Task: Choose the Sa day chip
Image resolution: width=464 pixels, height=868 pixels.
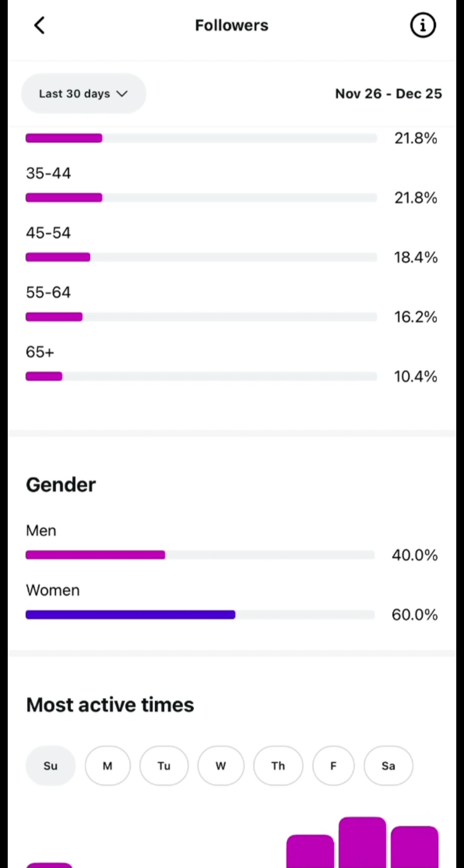Action: click(x=388, y=766)
